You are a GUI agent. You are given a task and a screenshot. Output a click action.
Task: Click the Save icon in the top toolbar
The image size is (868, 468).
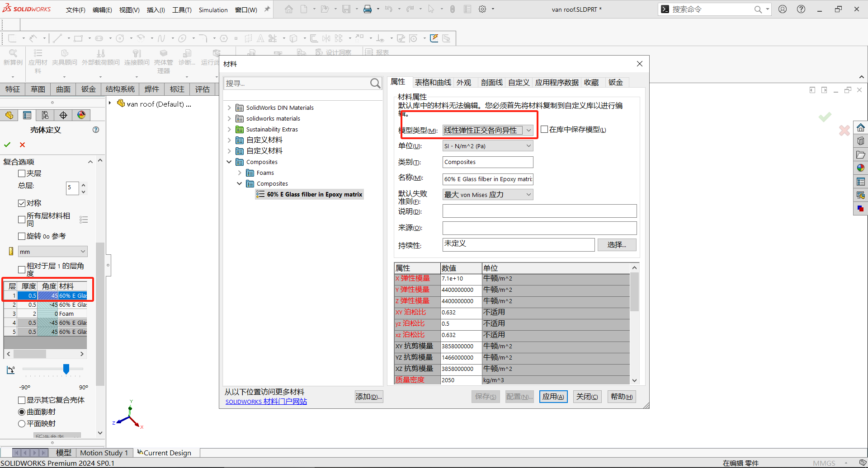[x=346, y=9]
